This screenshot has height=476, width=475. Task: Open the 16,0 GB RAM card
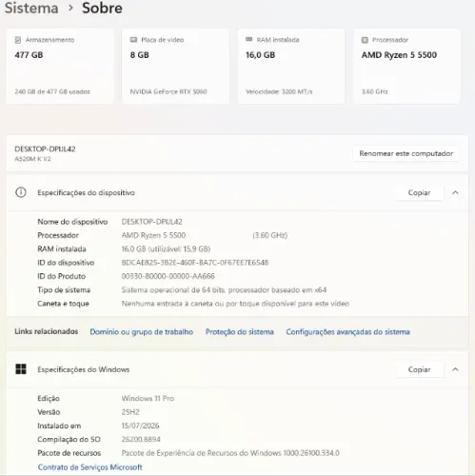tap(291, 67)
